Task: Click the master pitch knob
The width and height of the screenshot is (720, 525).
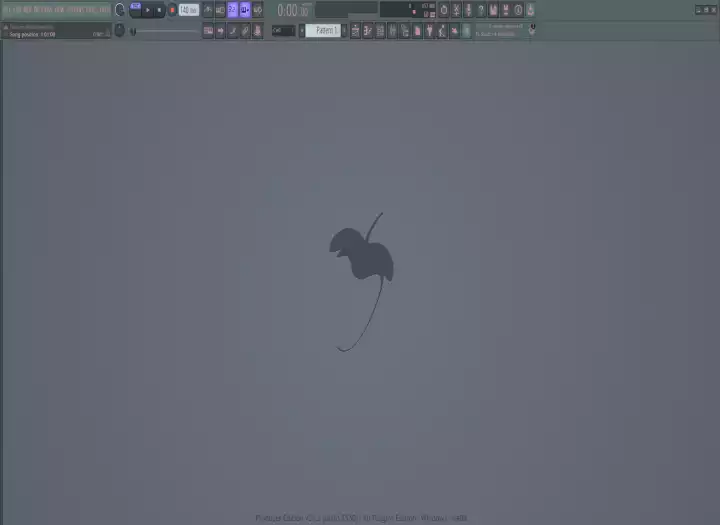Action: [x=120, y=30]
